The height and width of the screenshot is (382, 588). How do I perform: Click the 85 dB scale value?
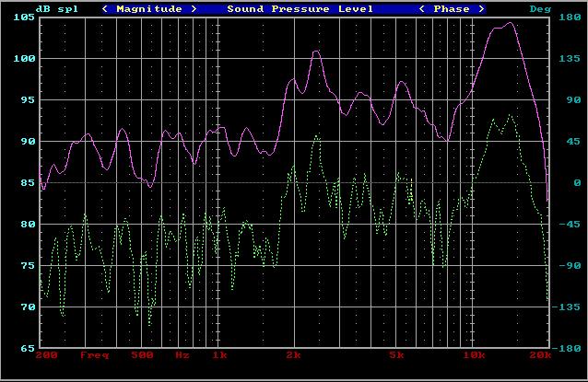click(x=28, y=183)
